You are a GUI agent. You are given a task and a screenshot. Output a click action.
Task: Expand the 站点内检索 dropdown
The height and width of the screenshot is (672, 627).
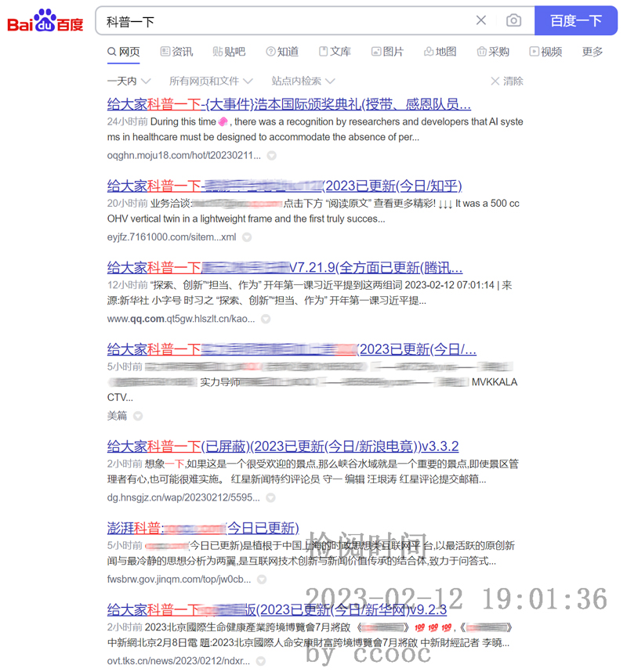(303, 81)
